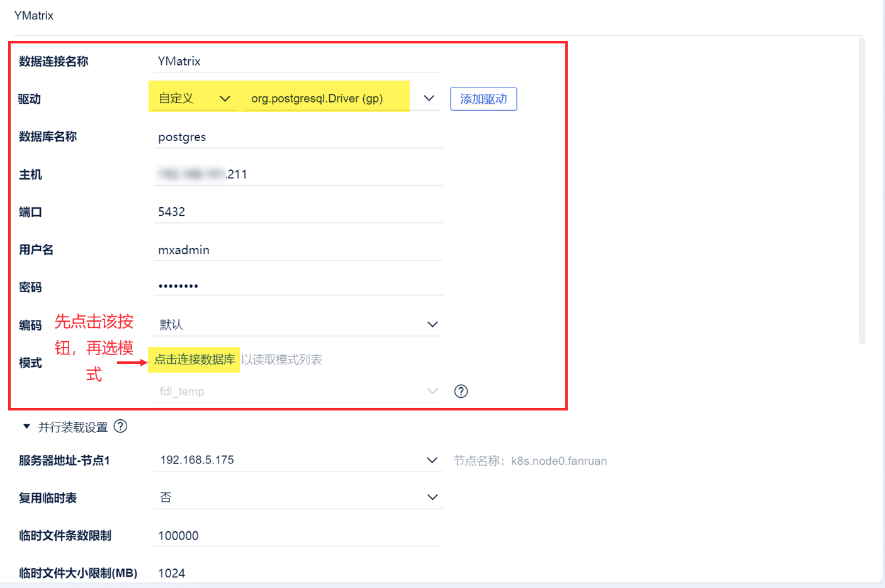The width and height of the screenshot is (885, 588).
Task: Click the 节点名称: k8s.node0.fanruan text
Action: tap(530, 461)
